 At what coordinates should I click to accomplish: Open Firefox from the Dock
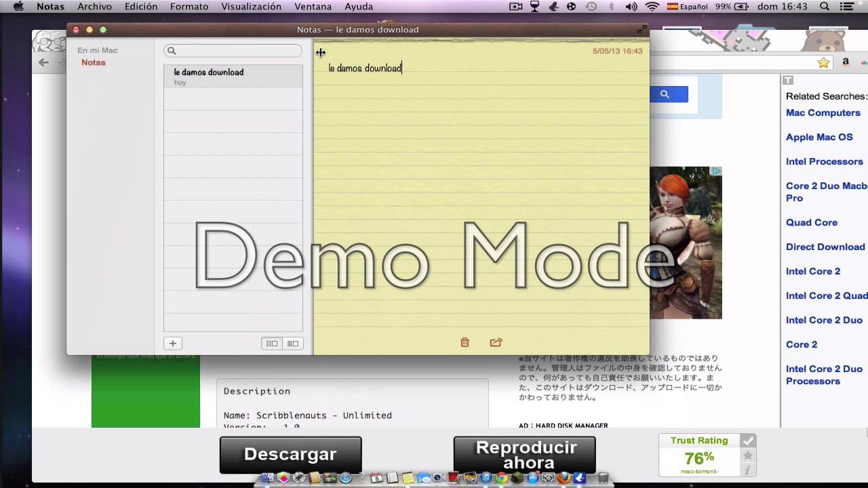(564, 478)
